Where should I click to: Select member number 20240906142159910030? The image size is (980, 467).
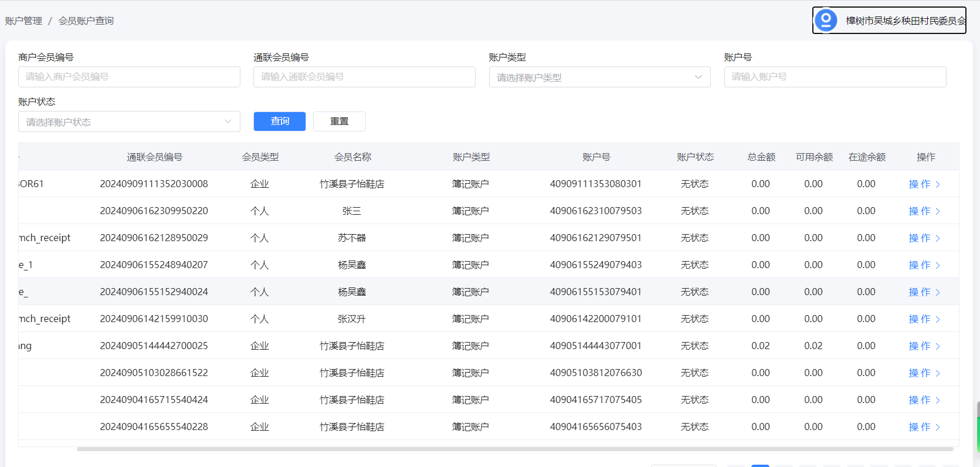tap(154, 319)
